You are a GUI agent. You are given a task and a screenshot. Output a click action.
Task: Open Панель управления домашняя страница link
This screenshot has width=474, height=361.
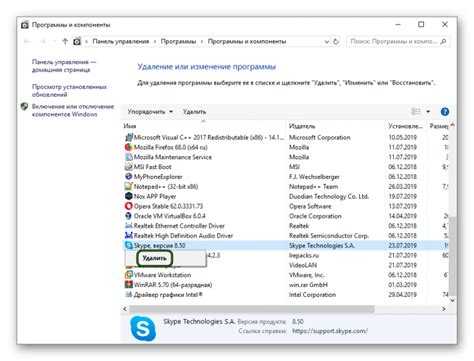[x=64, y=66]
